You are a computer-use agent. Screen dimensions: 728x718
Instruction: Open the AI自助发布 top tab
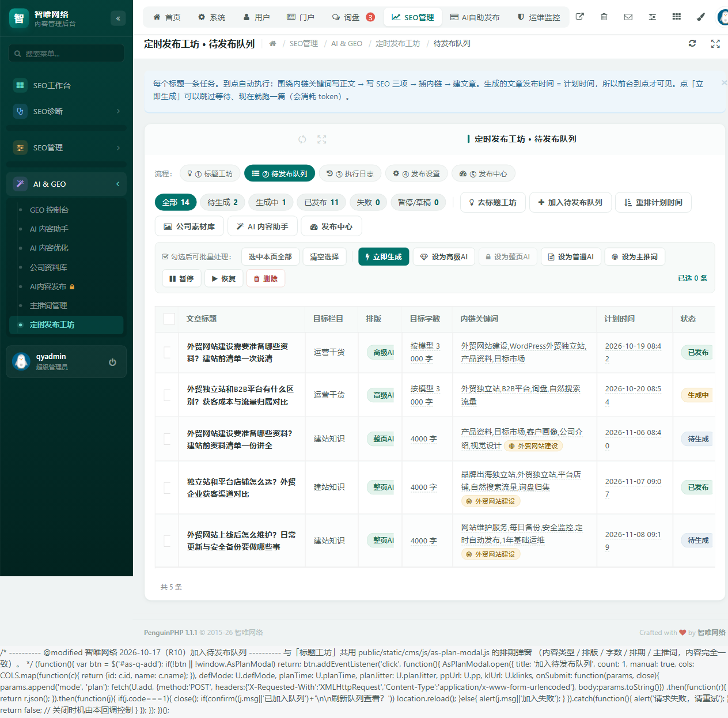tap(475, 17)
